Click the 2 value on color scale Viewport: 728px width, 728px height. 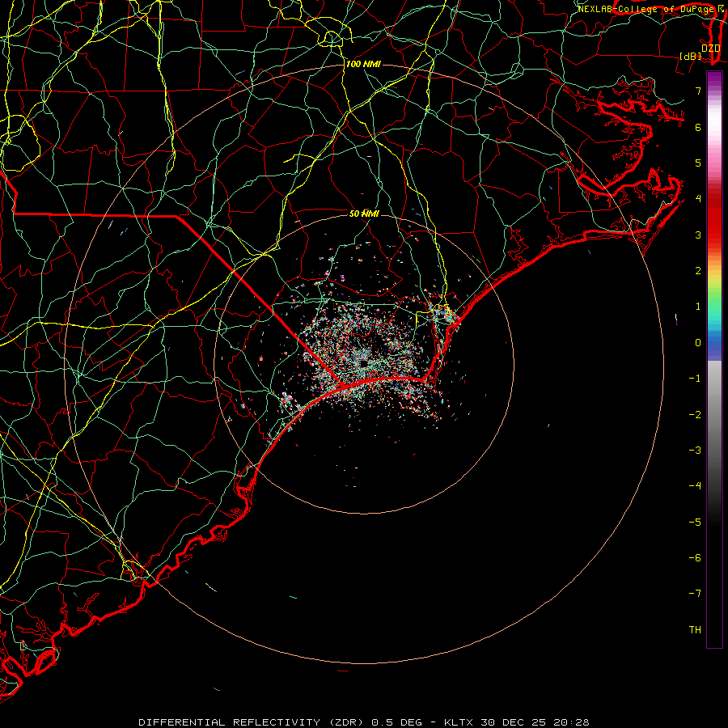[x=698, y=271]
